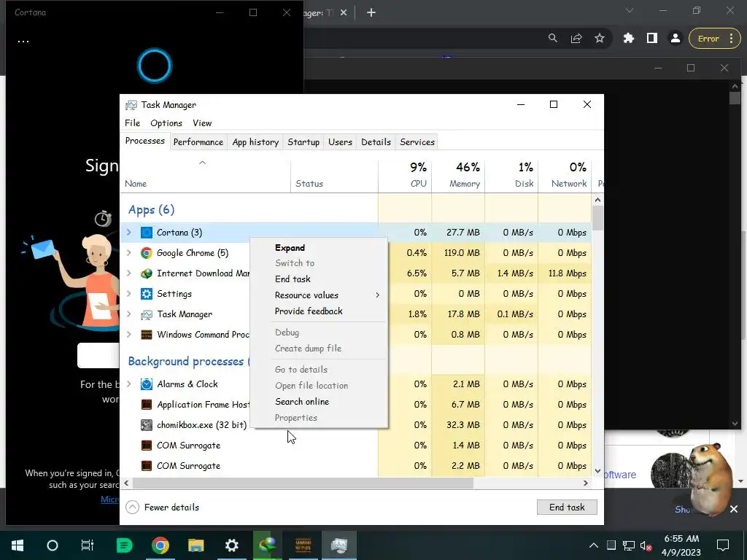747x560 pixels.
Task: Expand the Settings process group
Action: coord(129,294)
